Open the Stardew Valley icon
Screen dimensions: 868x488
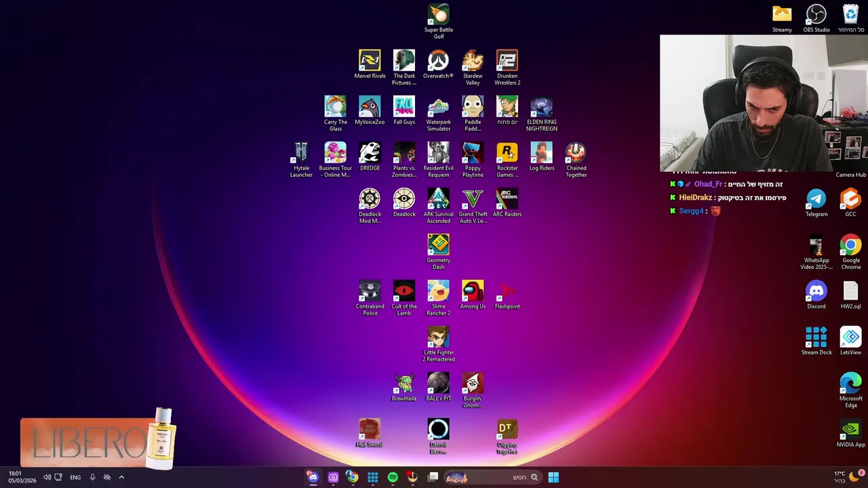473,67
